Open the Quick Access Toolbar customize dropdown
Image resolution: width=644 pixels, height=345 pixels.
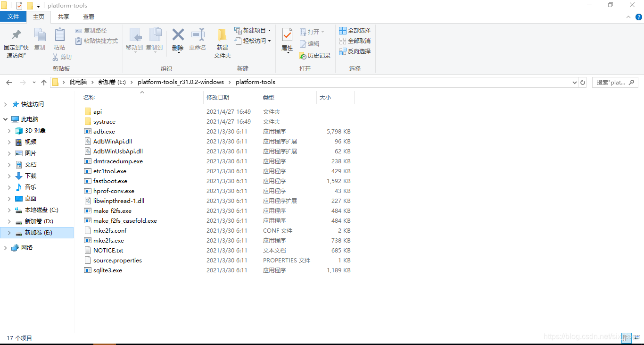point(39,6)
